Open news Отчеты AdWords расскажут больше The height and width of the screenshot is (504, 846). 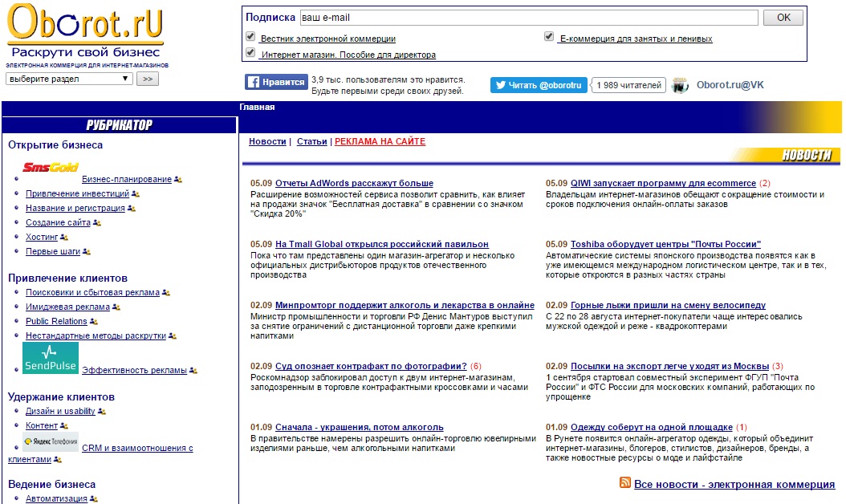(x=354, y=183)
